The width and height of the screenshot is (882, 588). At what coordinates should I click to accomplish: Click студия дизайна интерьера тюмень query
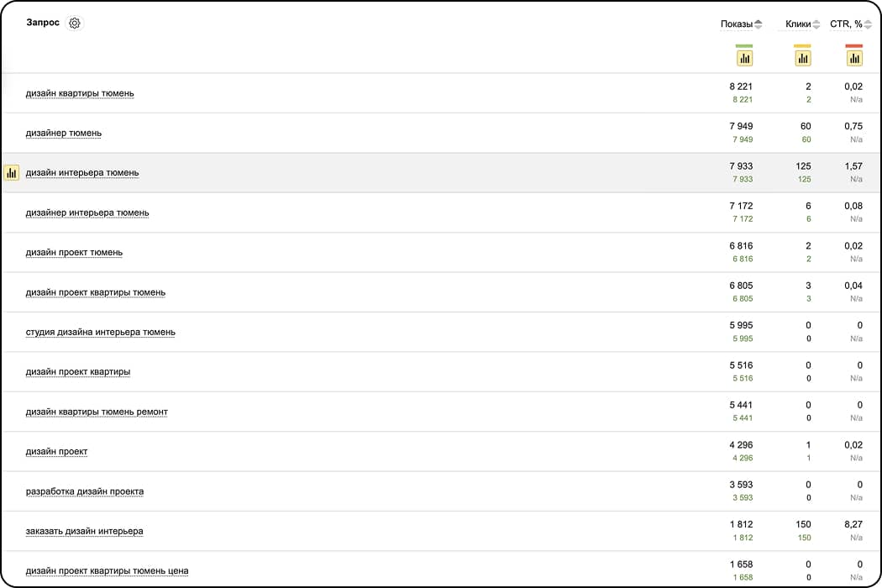point(101,332)
